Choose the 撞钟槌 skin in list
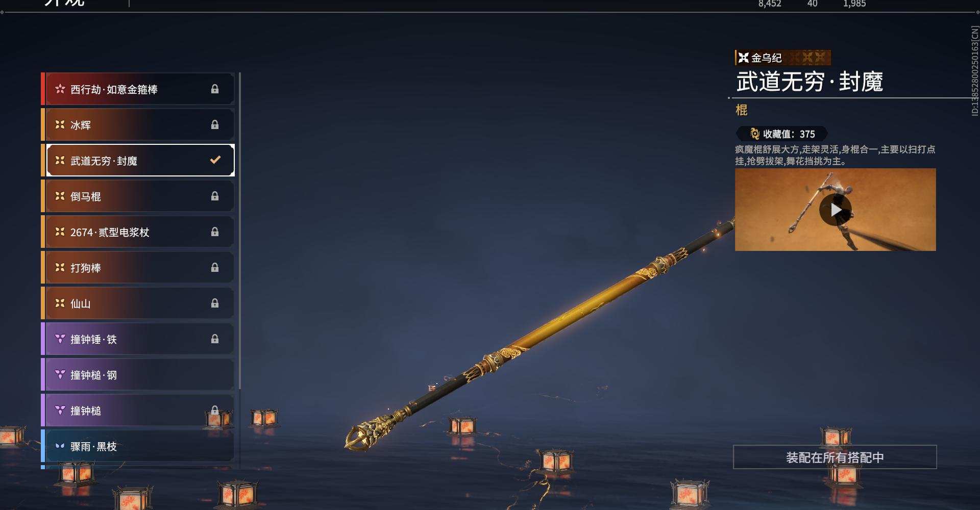The height and width of the screenshot is (510, 980). [138, 411]
